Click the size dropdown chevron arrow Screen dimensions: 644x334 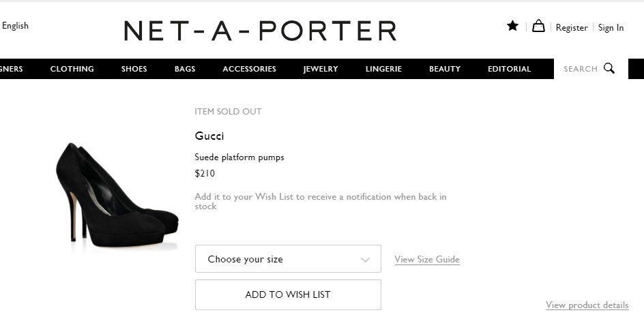pos(366,260)
